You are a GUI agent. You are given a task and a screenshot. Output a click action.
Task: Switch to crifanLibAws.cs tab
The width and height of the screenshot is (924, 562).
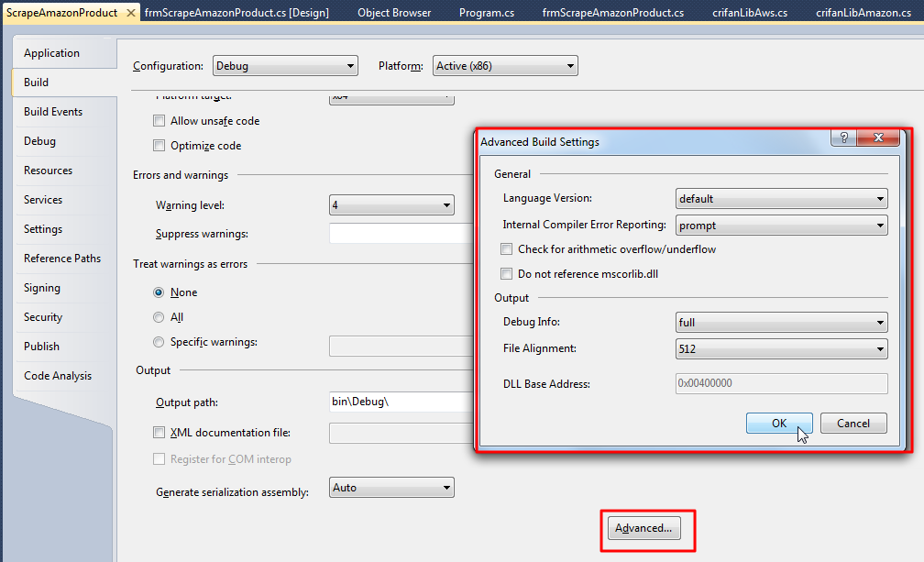(750, 12)
